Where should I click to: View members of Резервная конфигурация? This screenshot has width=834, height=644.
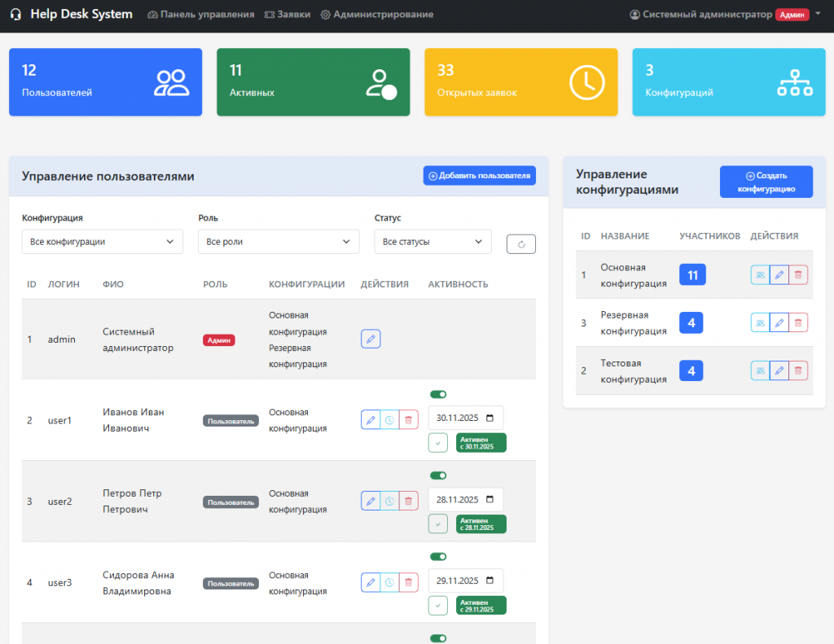760,322
